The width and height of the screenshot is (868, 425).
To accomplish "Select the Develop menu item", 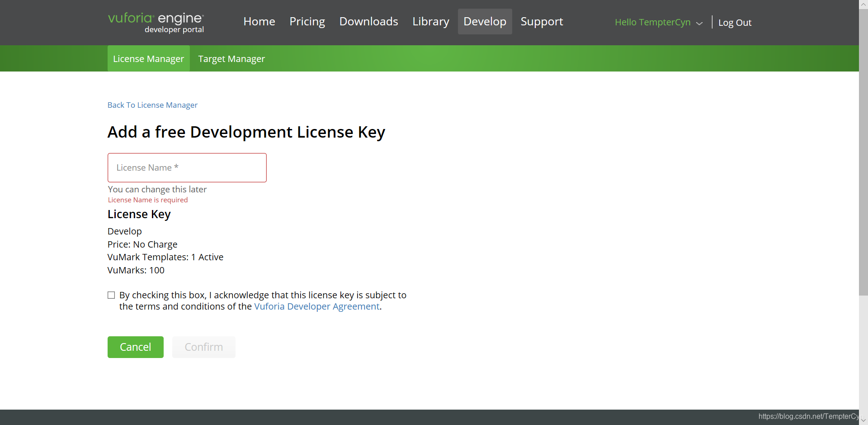I will (485, 21).
